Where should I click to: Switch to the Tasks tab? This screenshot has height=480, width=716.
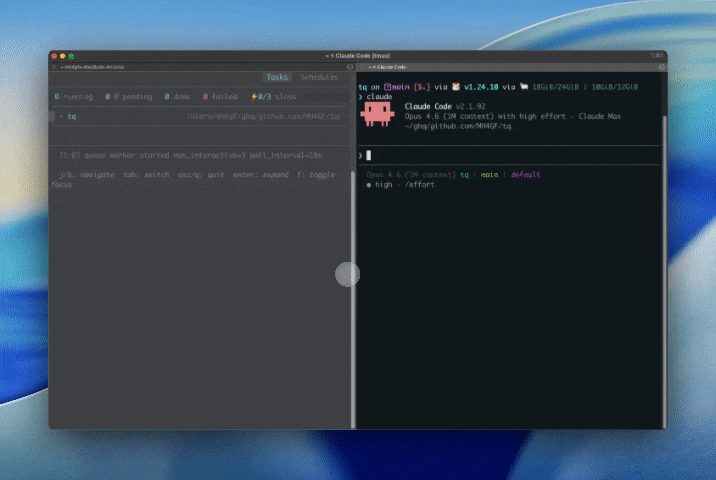(x=277, y=77)
